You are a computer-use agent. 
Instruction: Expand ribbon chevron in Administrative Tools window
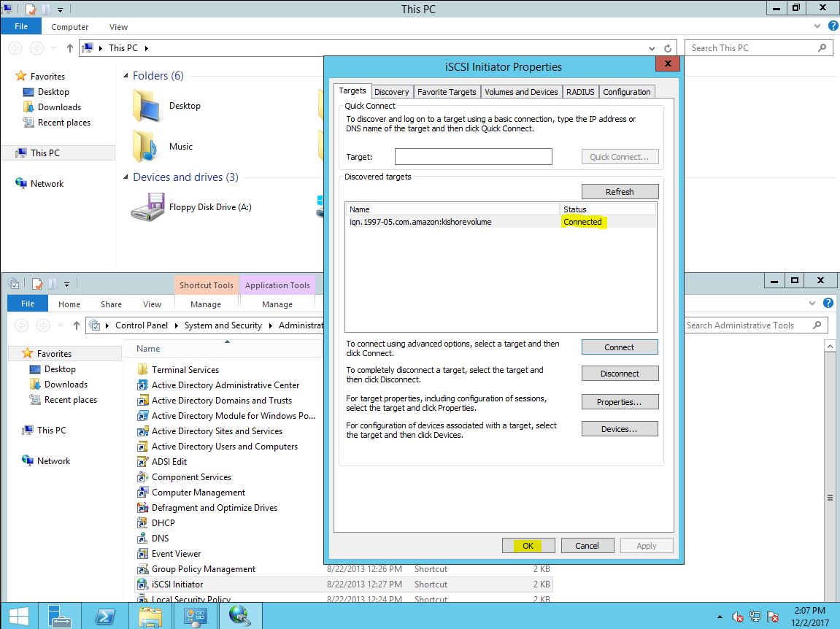click(x=814, y=304)
